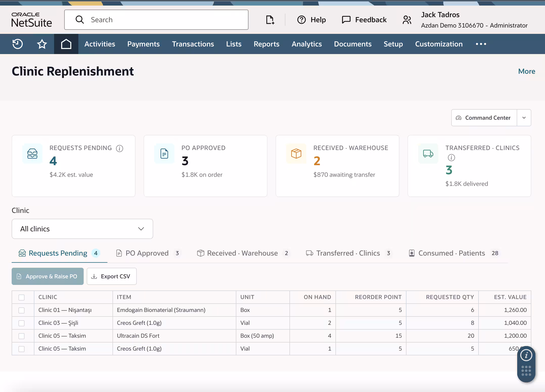This screenshot has width=545, height=392.
Task: Check the Clinic 05 Creos Greft row checkbox
Action: tap(21, 349)
